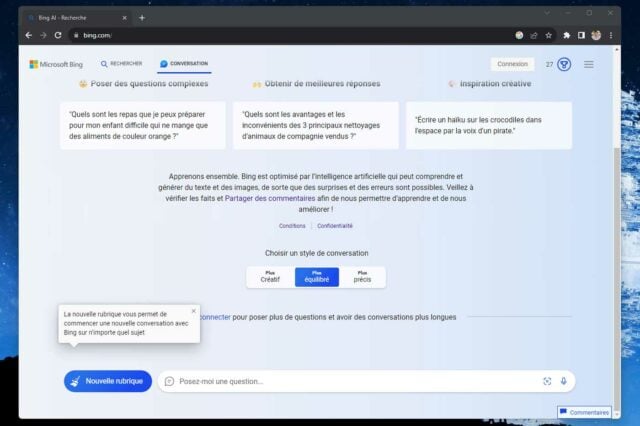Choose the Plus Créatif conversation style
This screenshot has width=640, height=426.
click(270, 277)
